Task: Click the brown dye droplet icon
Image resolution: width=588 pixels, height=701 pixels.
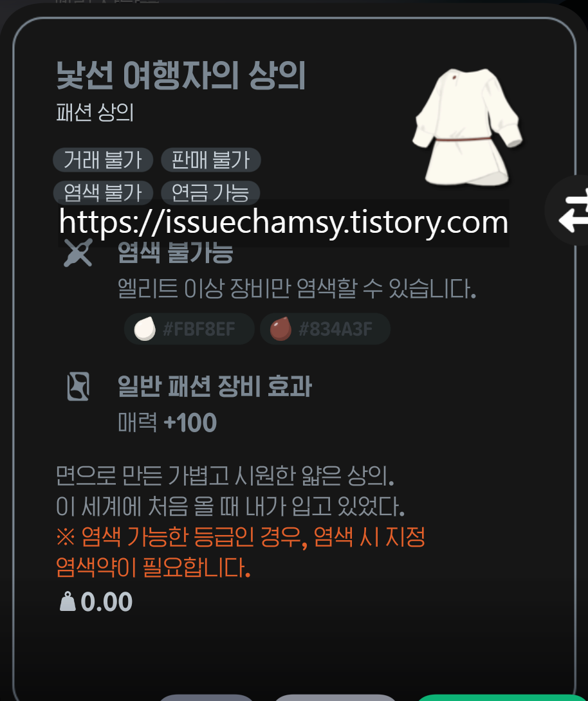Action: click(280, 329)
